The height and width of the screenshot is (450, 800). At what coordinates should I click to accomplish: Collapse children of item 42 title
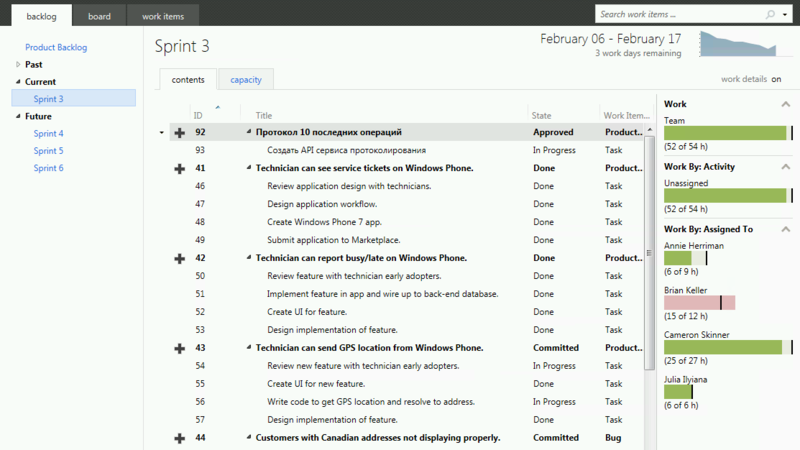249,257
